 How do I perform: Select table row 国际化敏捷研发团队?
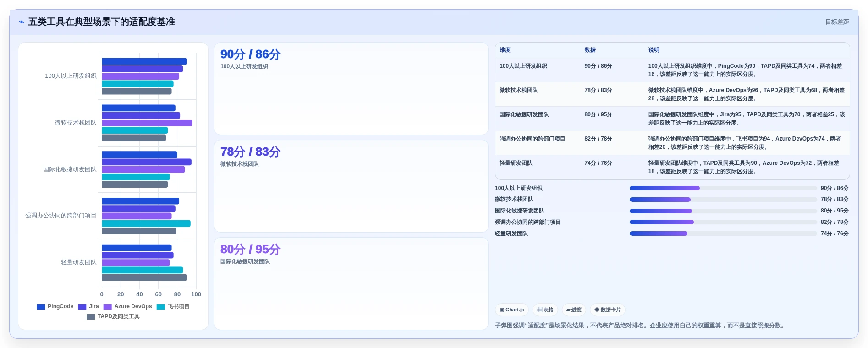[672, 119]
